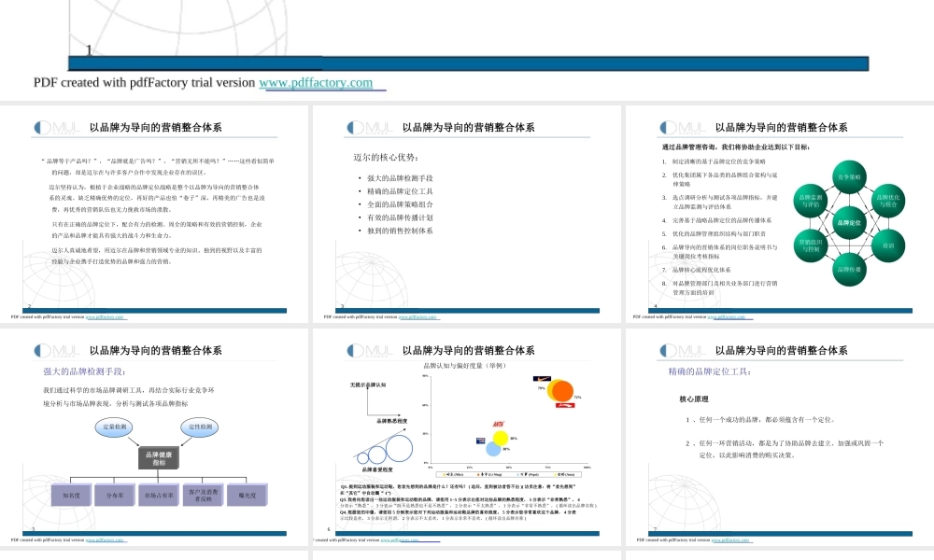Click the 李宁 legend color square

478,474
